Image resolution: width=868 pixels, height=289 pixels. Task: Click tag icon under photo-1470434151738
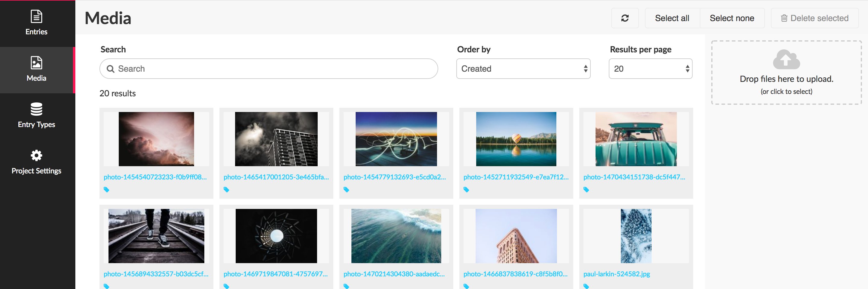coord(586,190)
